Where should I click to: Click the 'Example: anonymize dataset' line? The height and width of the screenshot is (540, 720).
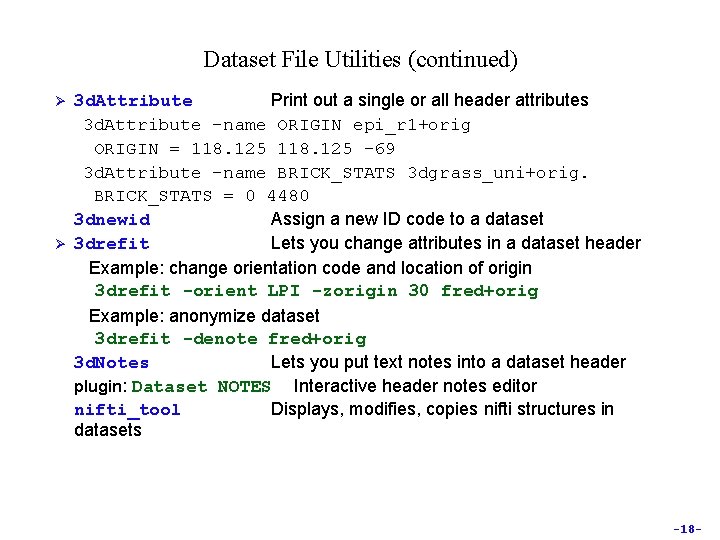pyautogui.click(x=204, y=316)
